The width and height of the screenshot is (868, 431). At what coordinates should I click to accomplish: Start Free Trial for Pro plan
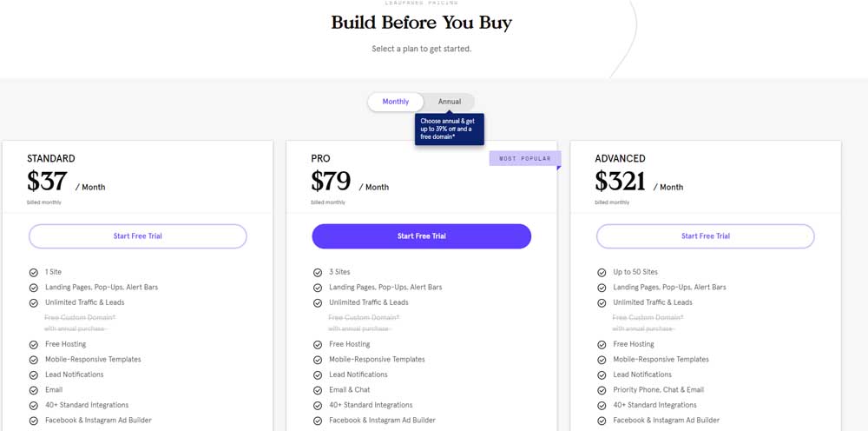(422, 236)
